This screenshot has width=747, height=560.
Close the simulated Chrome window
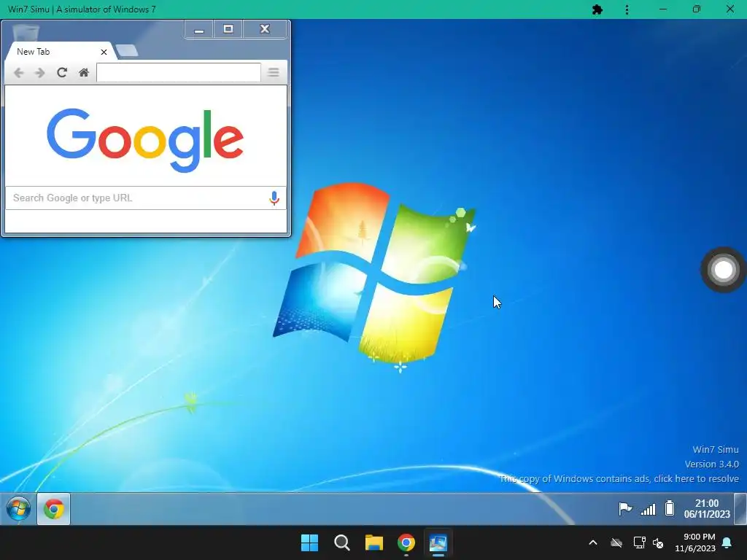[x=265, y=29]
